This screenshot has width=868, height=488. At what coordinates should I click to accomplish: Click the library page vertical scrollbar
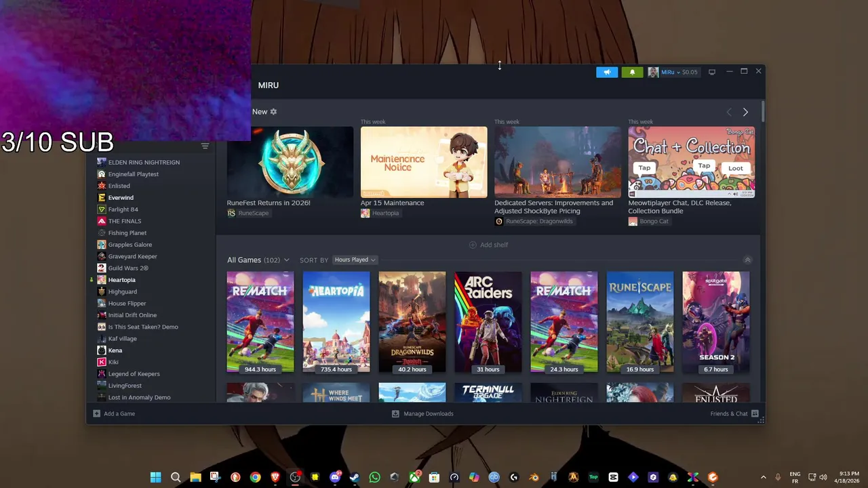(763, 112)
